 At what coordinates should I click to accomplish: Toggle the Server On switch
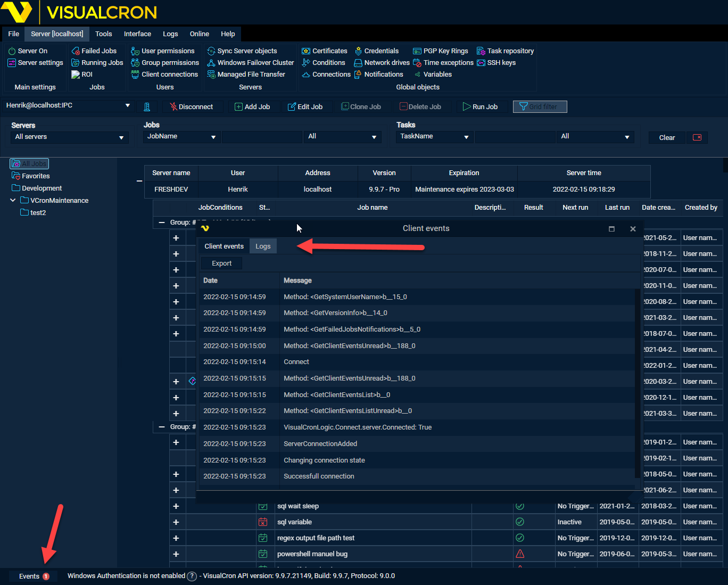click(x=28, y=51)
